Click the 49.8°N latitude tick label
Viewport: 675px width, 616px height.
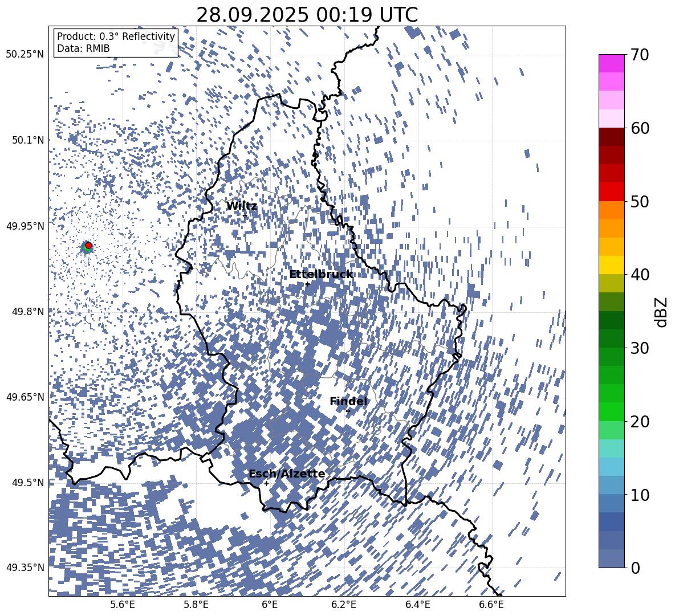(29, 311)
